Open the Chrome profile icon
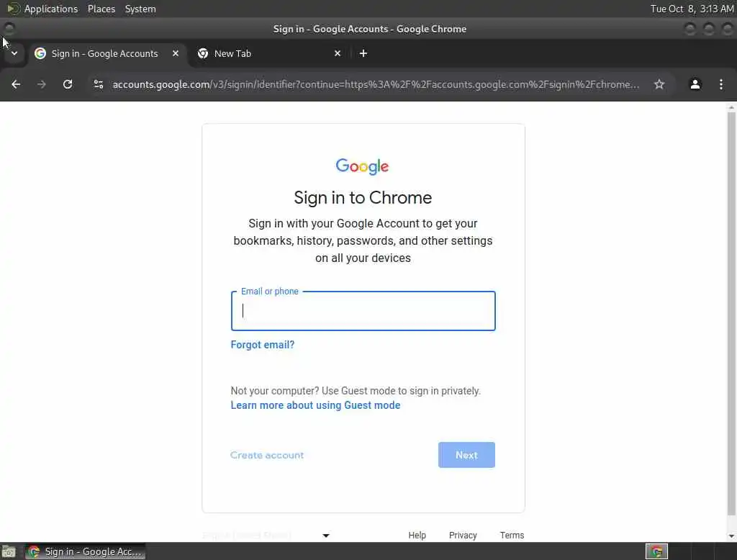737x560 pixels. pos(695,84)
